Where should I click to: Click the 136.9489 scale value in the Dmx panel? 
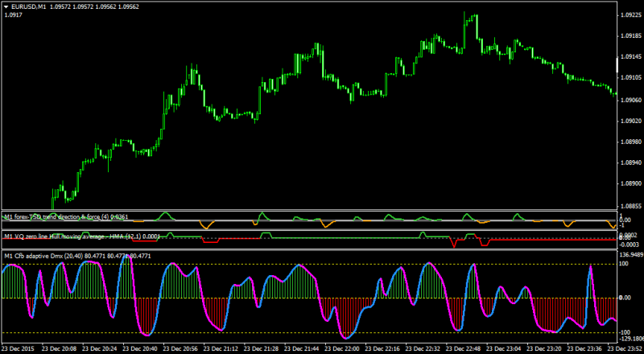coord(631,254)
